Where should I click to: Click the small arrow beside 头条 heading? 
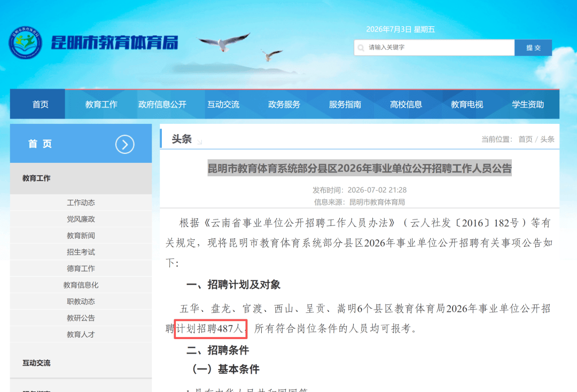(x=200, y=142)
